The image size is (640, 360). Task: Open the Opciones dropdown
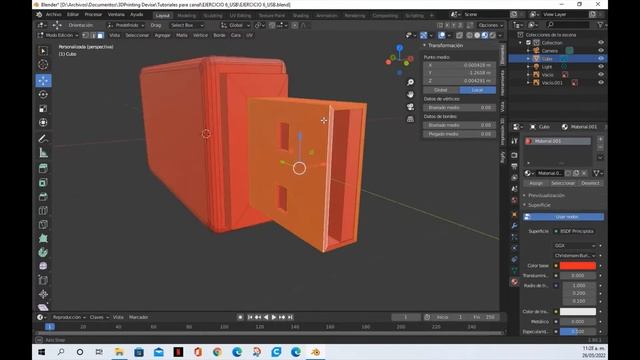click(491, 25)
